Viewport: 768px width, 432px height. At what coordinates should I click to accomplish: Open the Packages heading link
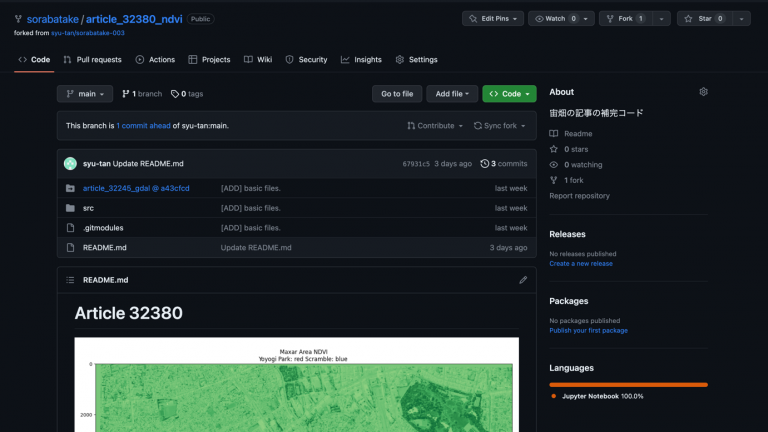[x=569, y=301]
